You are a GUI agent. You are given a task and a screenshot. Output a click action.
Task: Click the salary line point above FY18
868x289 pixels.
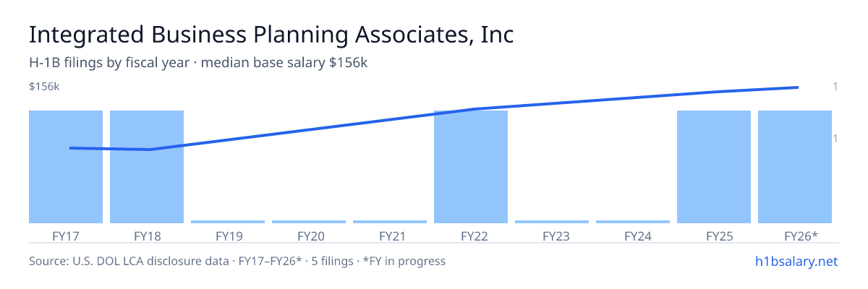click(x=150, y=150)
